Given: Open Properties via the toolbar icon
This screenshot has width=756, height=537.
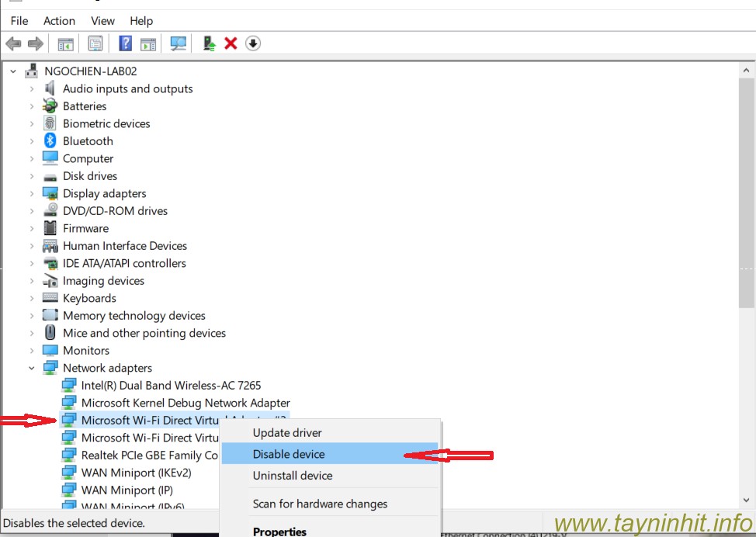Looking at the screenshot, I should pyautogui.click(x=95, y=43).
